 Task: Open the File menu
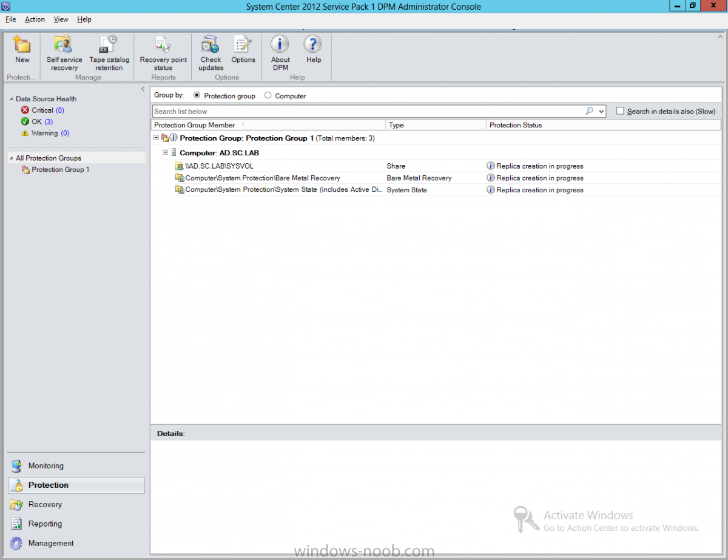pyautogui.click(x=11, y=19)
